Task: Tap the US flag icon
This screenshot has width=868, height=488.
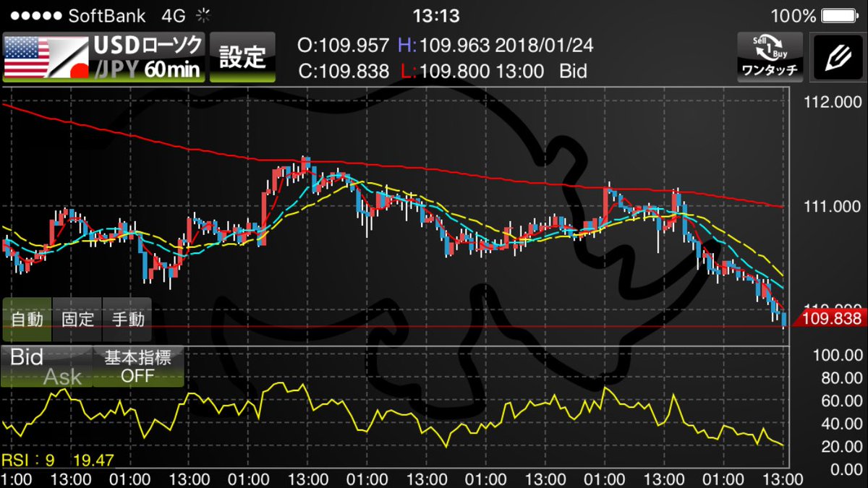Action: tap(27, 56)
